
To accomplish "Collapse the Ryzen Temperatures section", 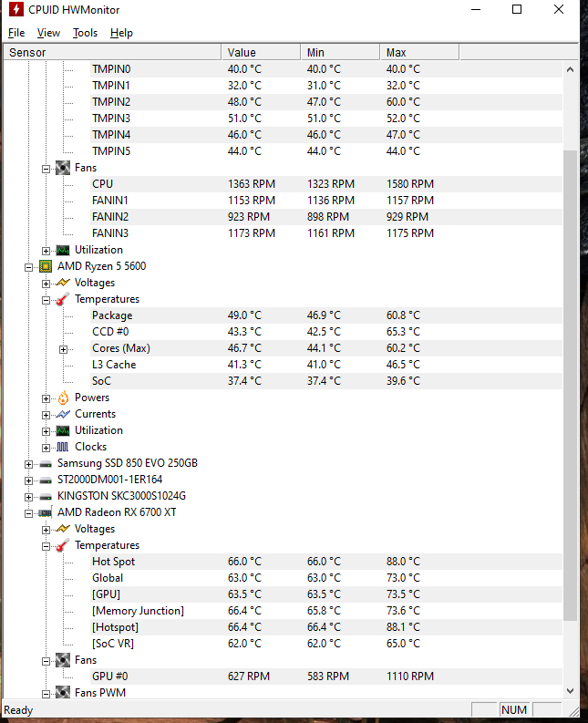I will point(46,300).
